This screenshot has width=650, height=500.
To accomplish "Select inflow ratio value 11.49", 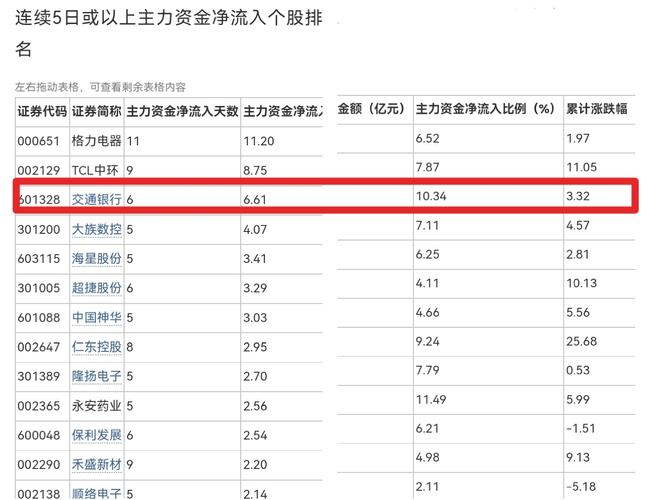I will coord(431,400).
